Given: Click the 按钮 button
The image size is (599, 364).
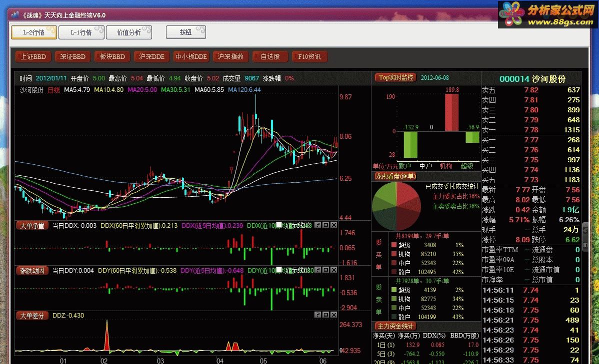Looking at the screenshot, I should point(186,32).
